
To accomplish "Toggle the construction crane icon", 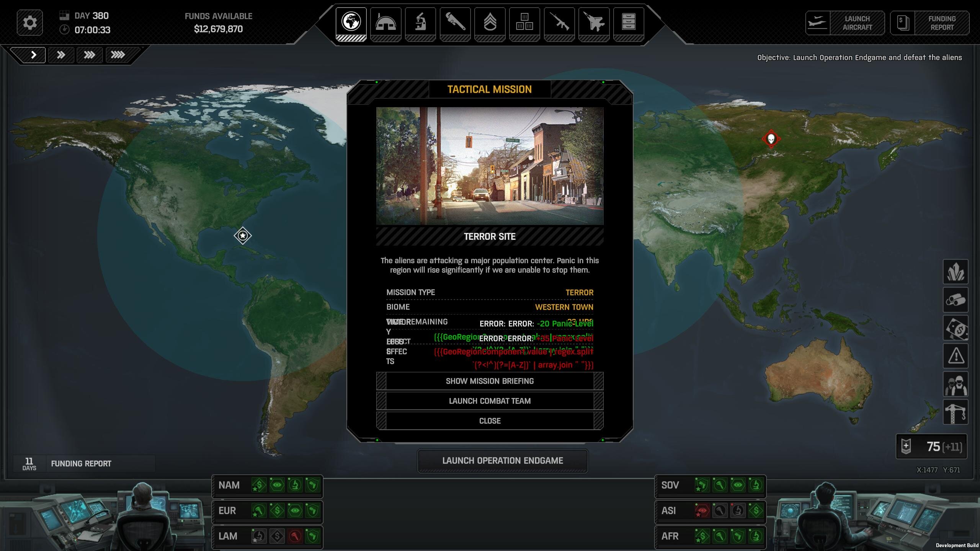I will coord(955,412).
